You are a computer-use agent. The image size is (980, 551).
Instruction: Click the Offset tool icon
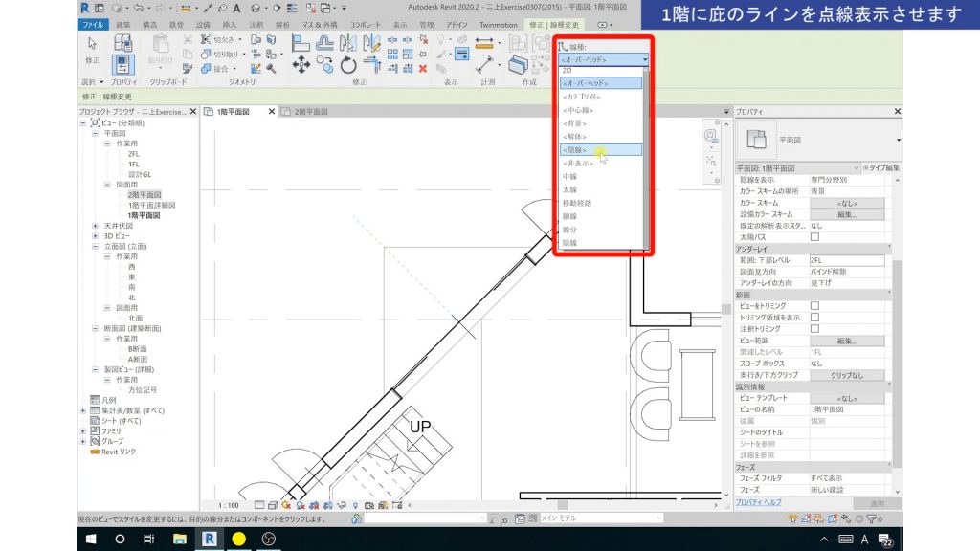(x=323, y=42)
